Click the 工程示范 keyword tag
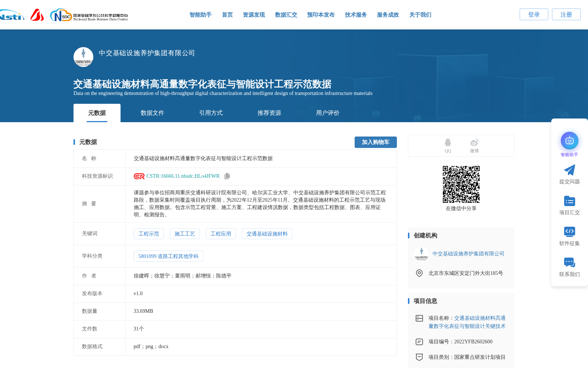The width and height of the screenshot is (588, 368). tap(149, 234)
